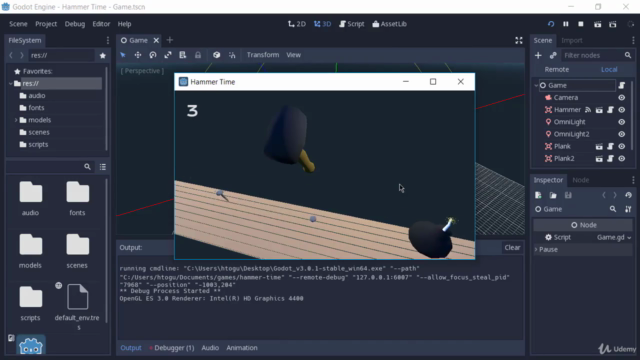Clear the output log
This screenshot has width=640, height=360.
(x=512, y=248)
